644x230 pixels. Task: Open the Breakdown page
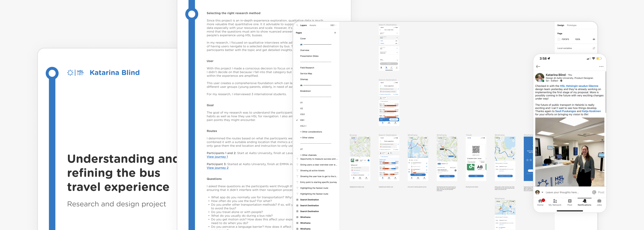(x=305, y=91)
